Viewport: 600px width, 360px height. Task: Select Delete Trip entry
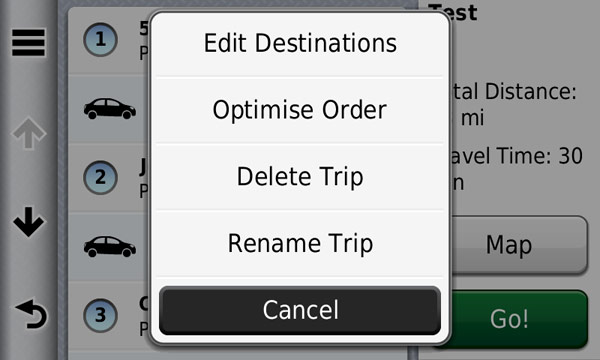(x=300, y=177)
